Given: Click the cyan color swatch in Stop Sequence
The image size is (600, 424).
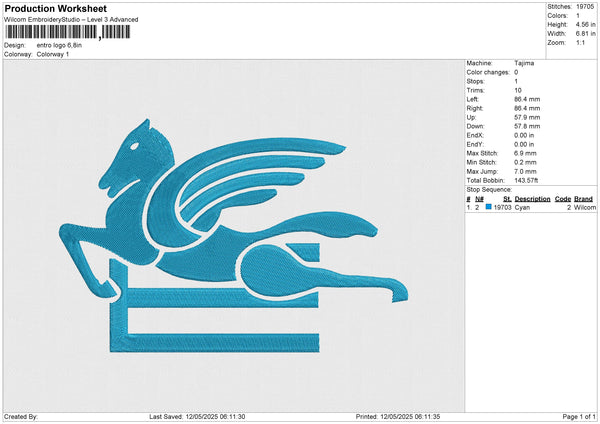Looking at the screenshot, I should [x=488, y=206].
